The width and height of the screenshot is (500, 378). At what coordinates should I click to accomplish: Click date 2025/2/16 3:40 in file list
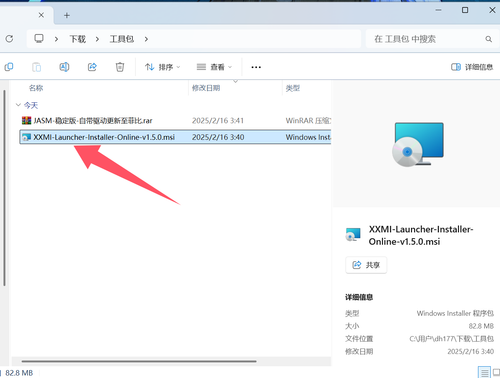pyautogui.click(x=218, y=137)
